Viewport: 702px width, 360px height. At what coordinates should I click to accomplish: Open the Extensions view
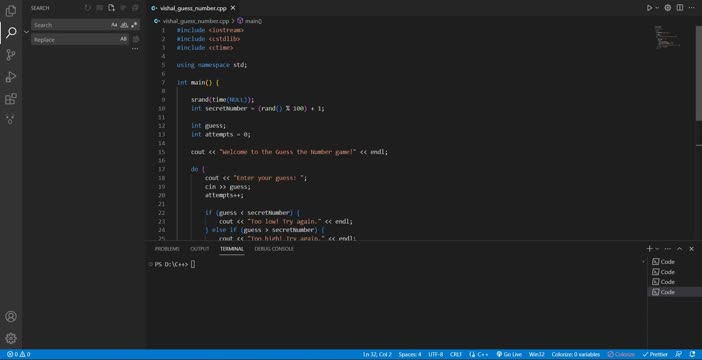[11, 99]
